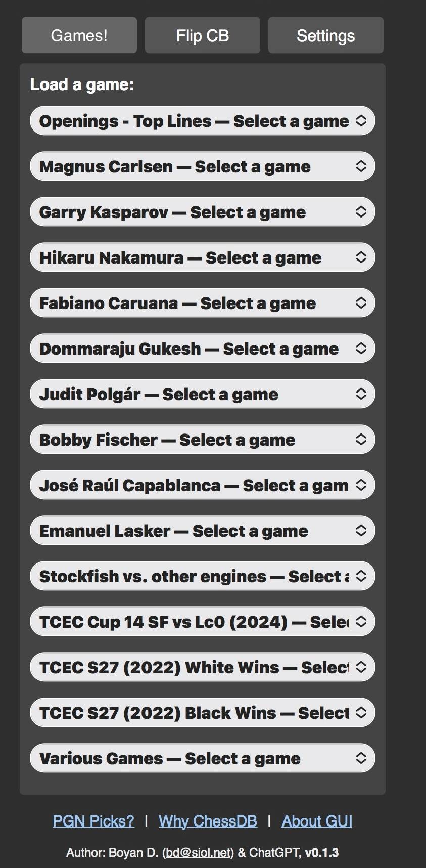Viewport: 426px width, 868px height.
Task: Open the Why ChessDB link
Action: pyautogui.click(x=208, y=821)
